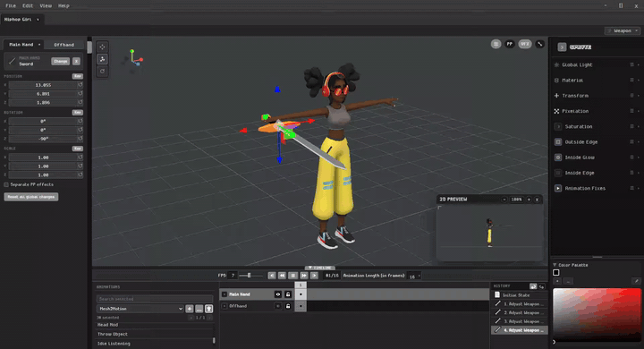Image resolution: width=644 pixels, height=349 pixels.
Task: Click the FPS slider
Action: (x=251, y=276)
